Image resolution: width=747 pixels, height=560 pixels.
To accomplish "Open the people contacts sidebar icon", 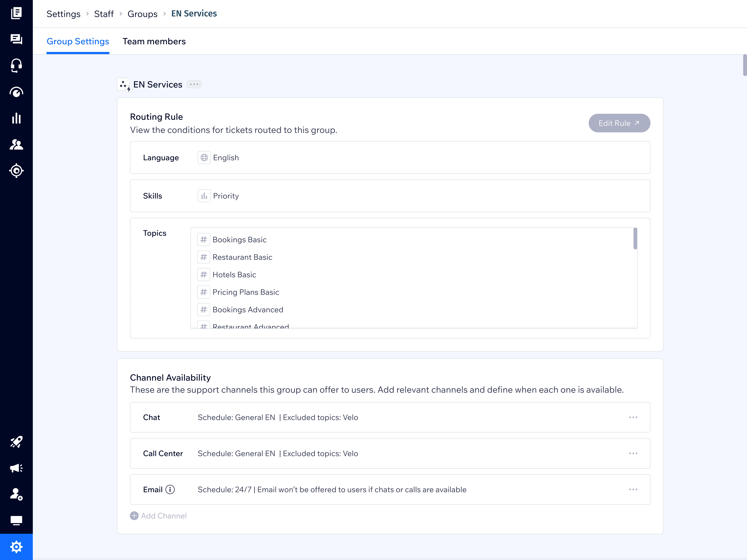I will pos(16,145).
